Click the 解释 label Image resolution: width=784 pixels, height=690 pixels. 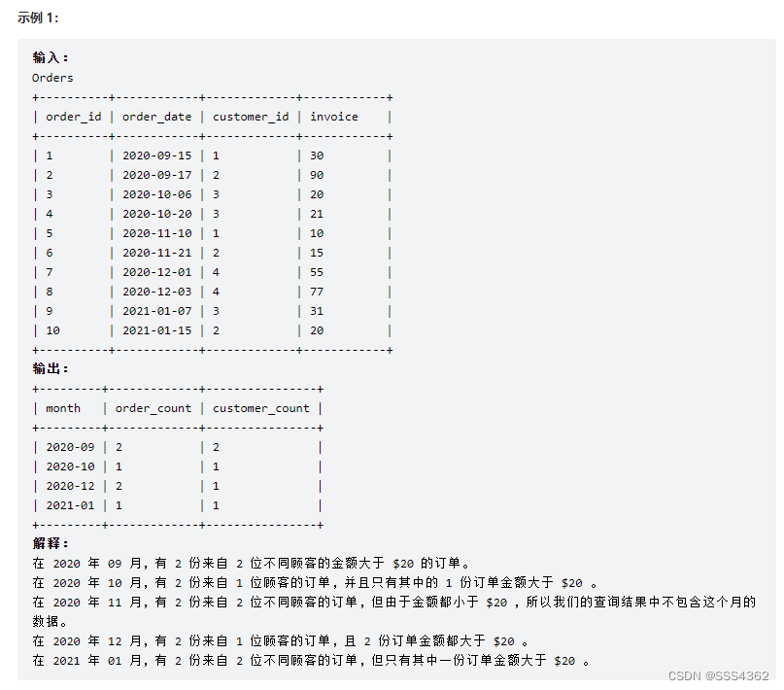[50, 543]
